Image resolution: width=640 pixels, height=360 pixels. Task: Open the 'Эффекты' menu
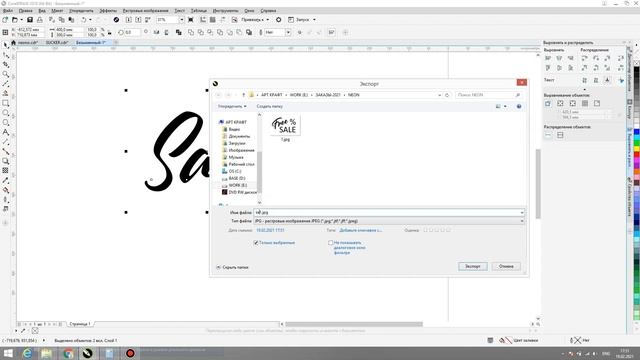pyautogui.click(x=108, y=11)
